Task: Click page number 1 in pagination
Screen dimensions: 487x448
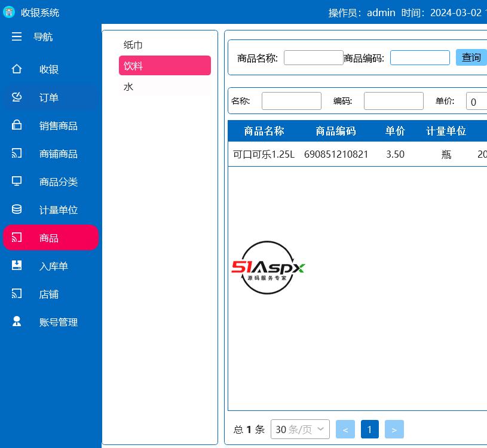Action: 369,429
